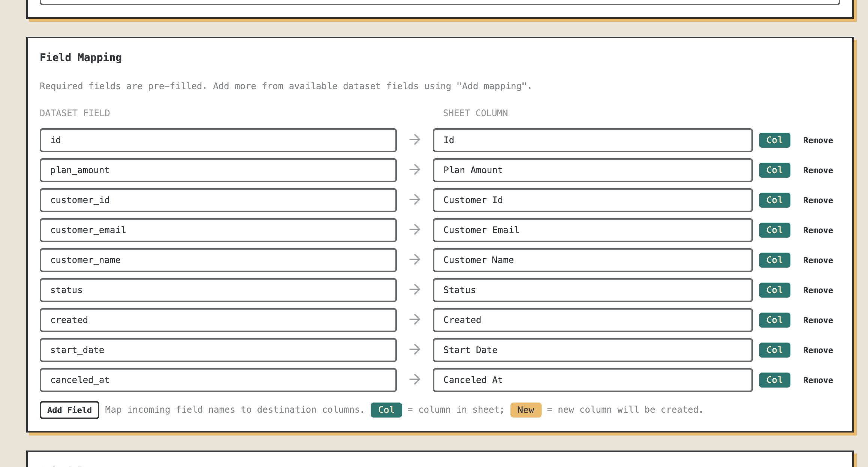The width and height of the screenshot is (868, 467).
Task: Click the Col badge beside Canceled At
Action: (x=774, y=380)
